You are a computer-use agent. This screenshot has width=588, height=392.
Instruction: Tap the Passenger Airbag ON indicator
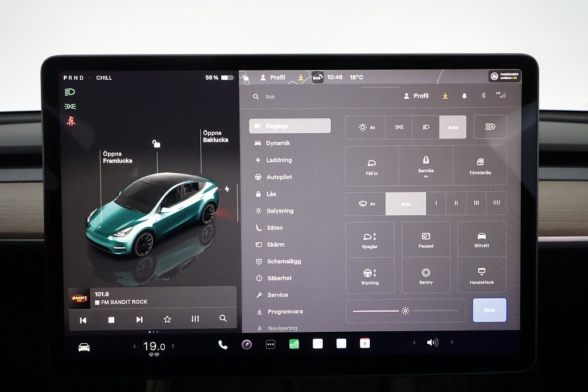pos(505,76)
